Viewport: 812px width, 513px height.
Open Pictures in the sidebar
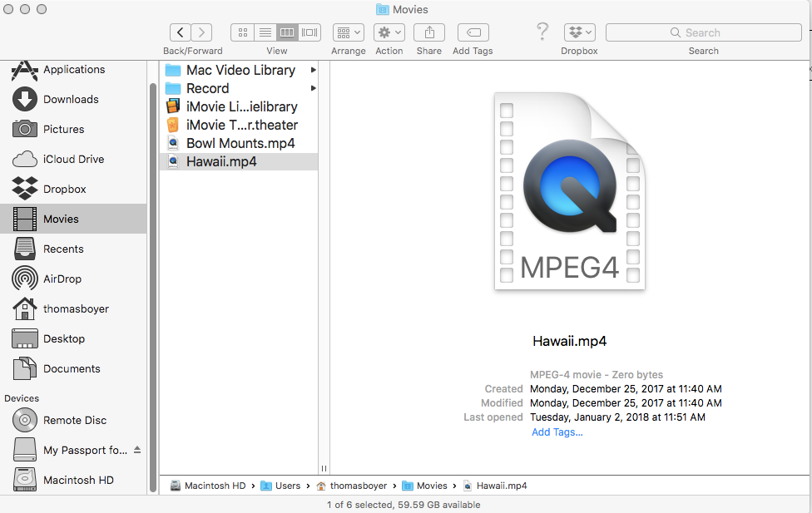73,130
